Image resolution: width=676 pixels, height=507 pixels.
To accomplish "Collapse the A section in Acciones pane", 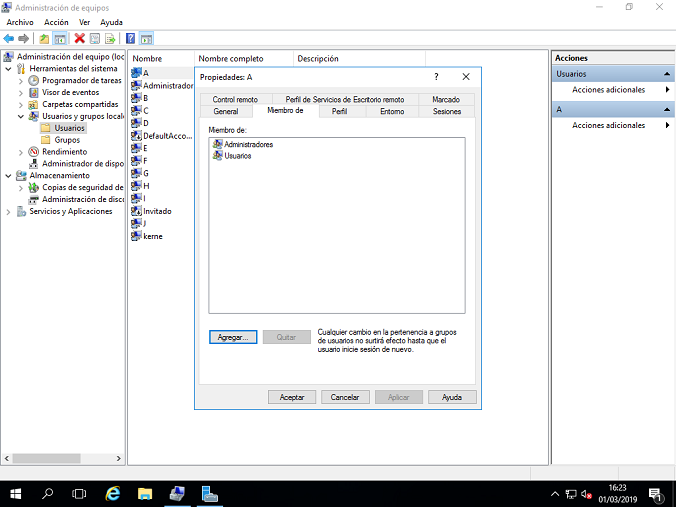I will point(667,110).
